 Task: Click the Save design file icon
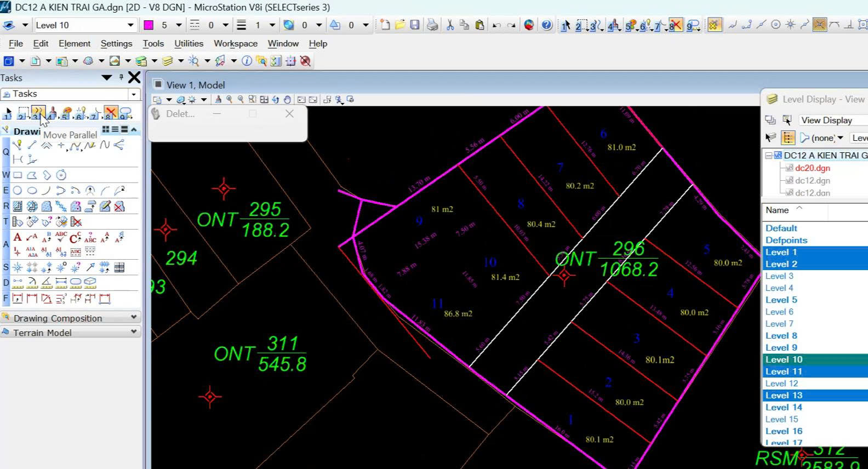pos(415,25)
